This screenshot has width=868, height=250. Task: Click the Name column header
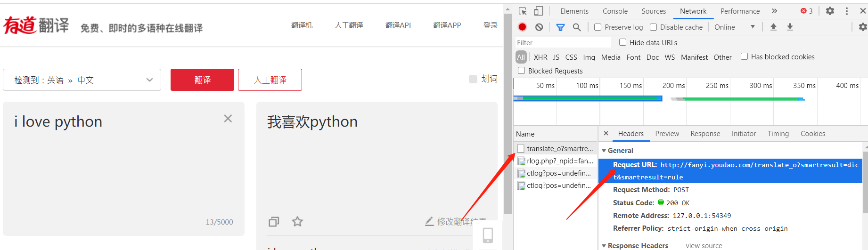point(556,134)
